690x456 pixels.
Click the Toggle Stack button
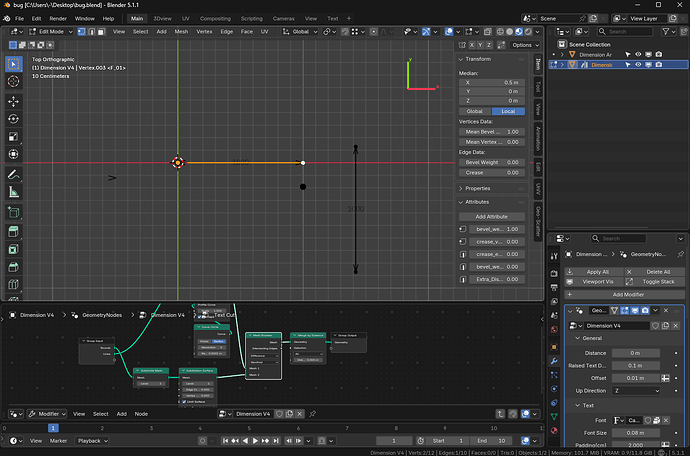[655, 282]
